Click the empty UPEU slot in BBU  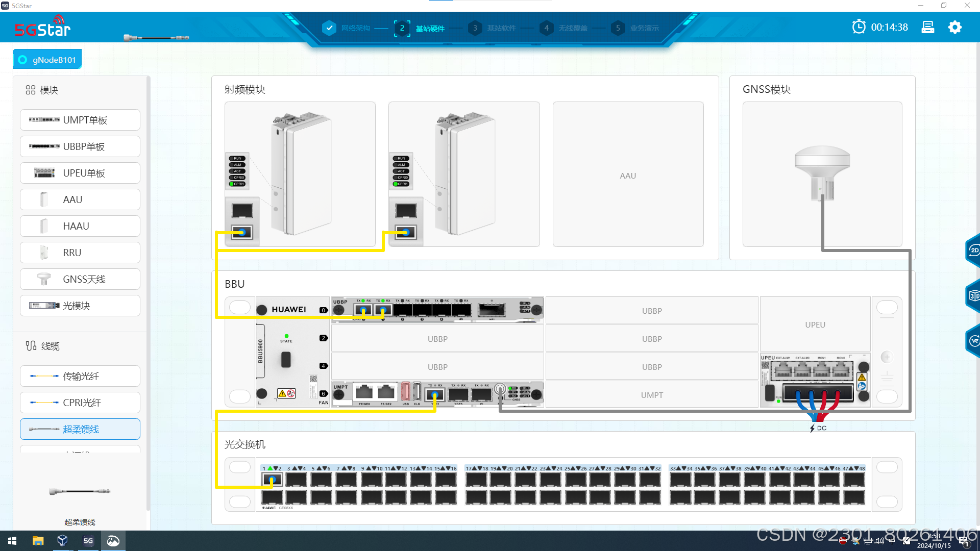click(x=815, y=324)
